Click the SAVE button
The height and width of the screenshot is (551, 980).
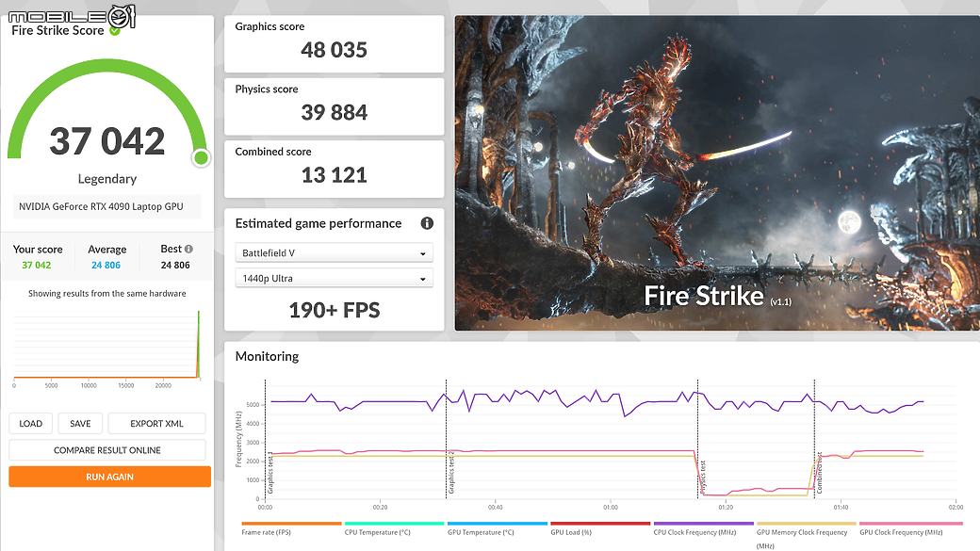80,424
